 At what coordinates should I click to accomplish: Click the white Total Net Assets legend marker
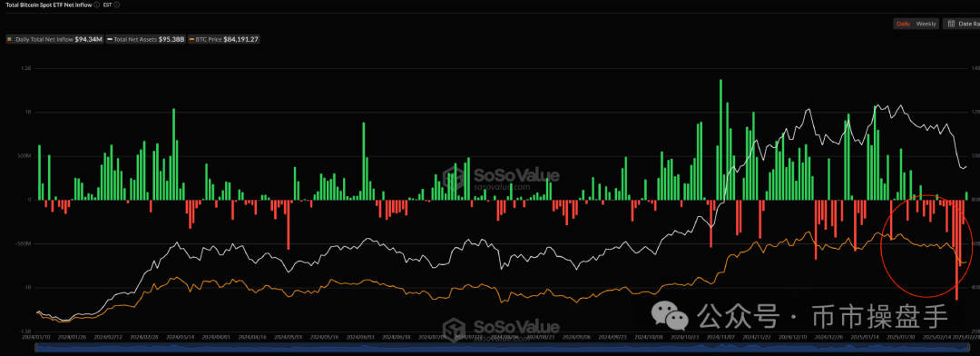tap(110, 39)
